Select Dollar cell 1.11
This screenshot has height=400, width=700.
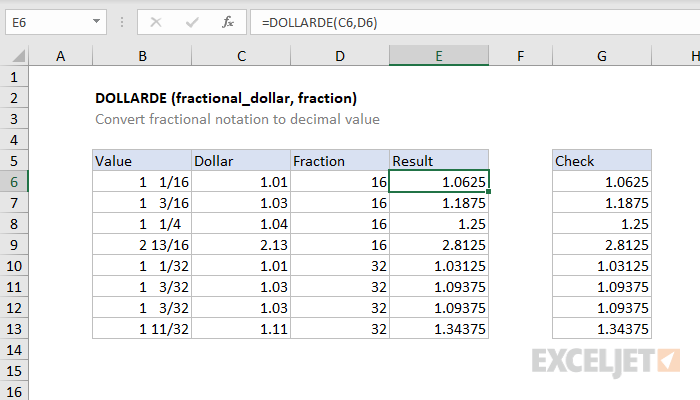[x=241, y=329]
